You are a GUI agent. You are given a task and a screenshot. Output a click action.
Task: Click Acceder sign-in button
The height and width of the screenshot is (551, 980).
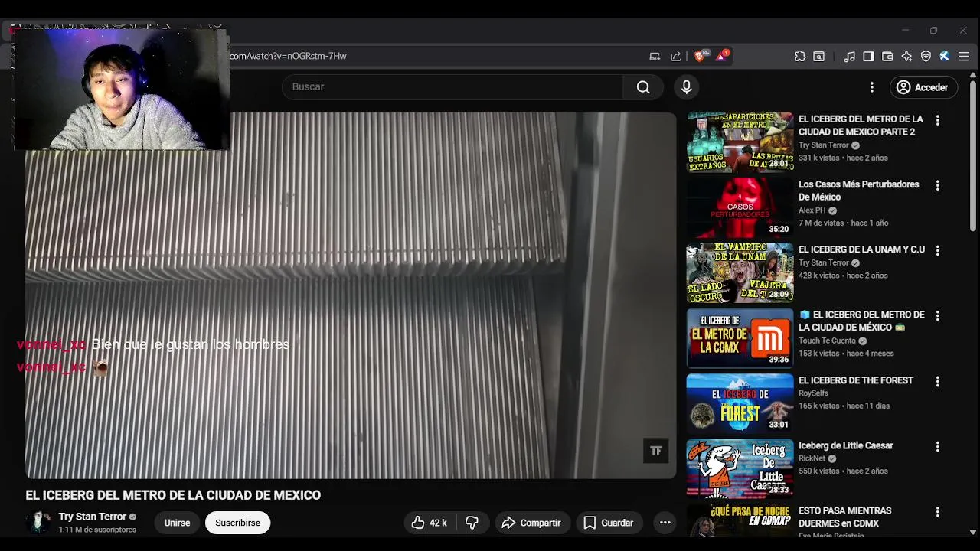click(x=924, y=87)
